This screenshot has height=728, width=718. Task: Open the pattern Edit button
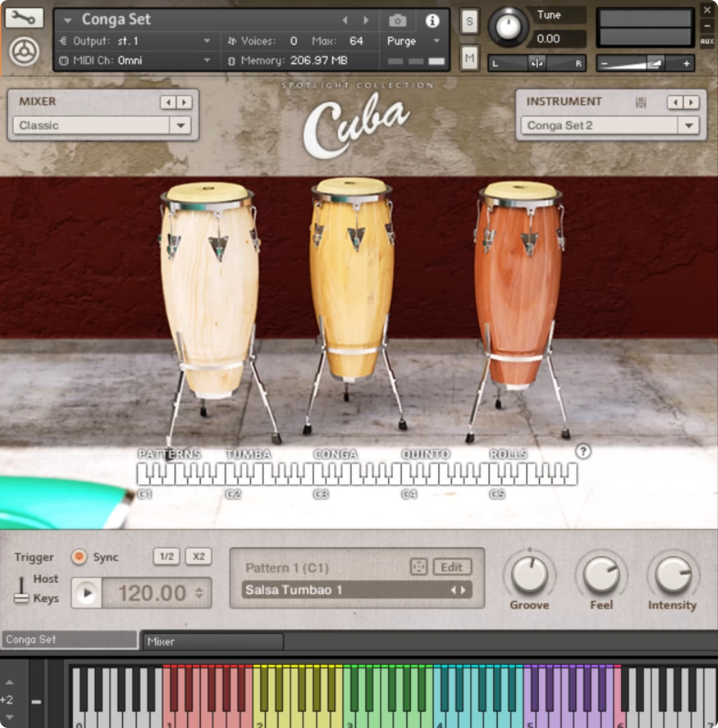click(452, 567)
